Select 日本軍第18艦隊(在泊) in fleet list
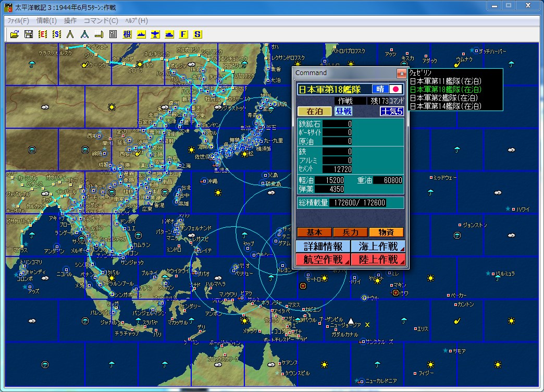This screenshot has height=392, width=544. [446, 90]
